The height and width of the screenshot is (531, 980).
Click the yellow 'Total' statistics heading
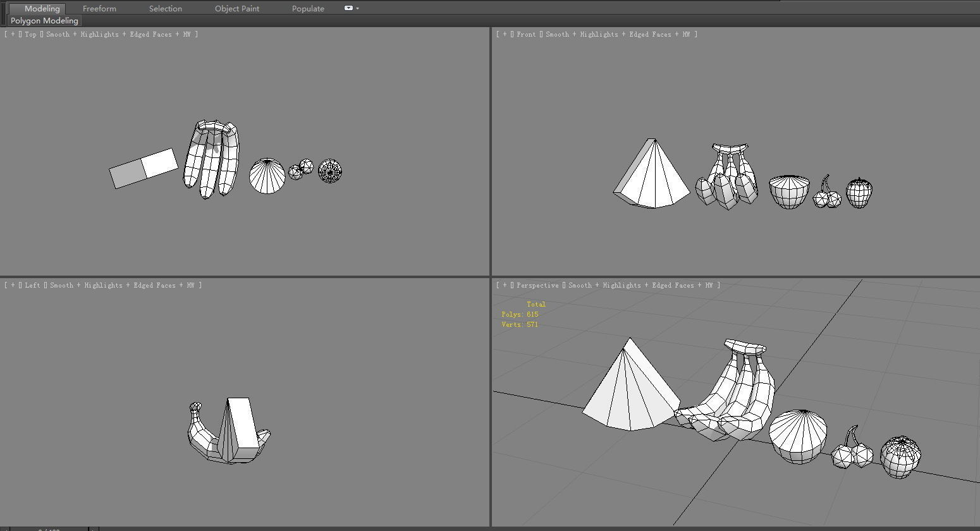click(x=536, y=305)
